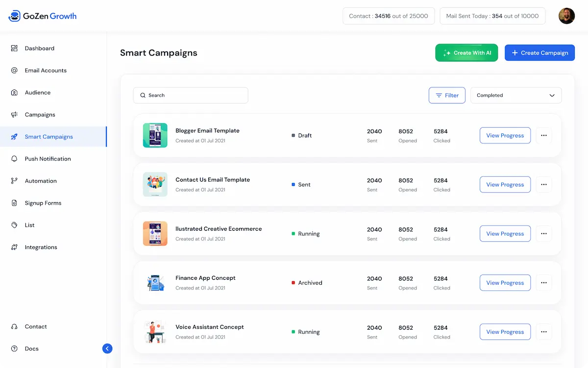The image size is (588, 368).
Task: Open the Filter panel
Action: coord(447,95)
